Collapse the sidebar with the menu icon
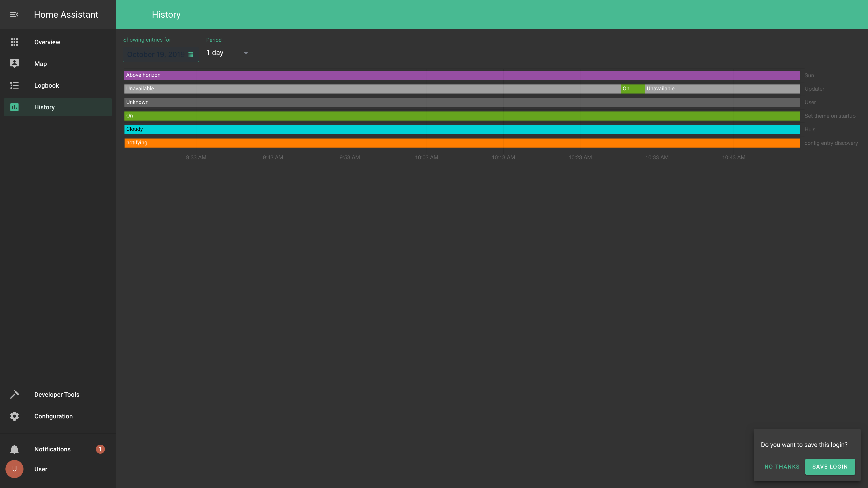 tap(14, 14)
